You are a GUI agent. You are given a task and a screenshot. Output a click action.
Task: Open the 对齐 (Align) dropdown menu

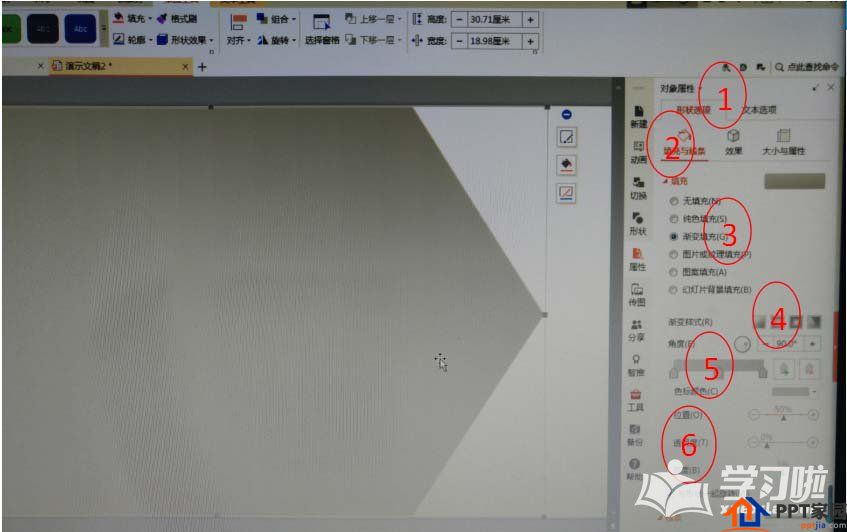(x=238, y=41)
